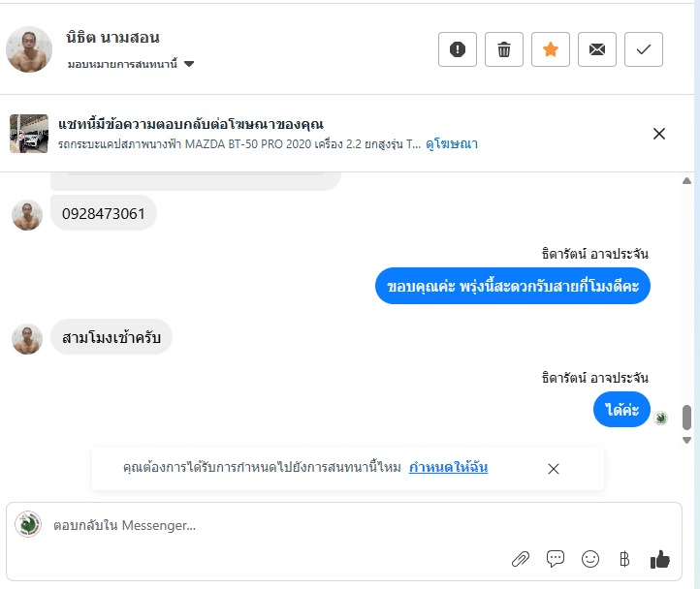Mark conversation unread with envelope icon
The width and height of the screenshot is (700, 589).
[597, 50]
